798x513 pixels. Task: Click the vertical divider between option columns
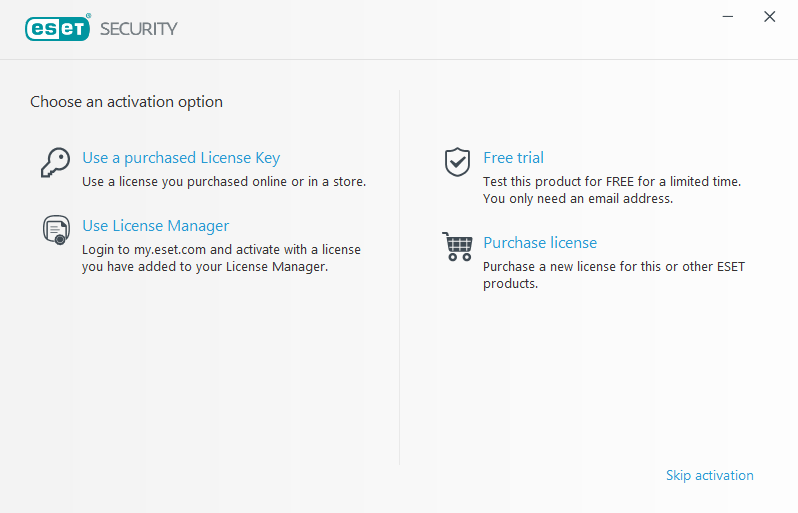click(x=400, y=277)
